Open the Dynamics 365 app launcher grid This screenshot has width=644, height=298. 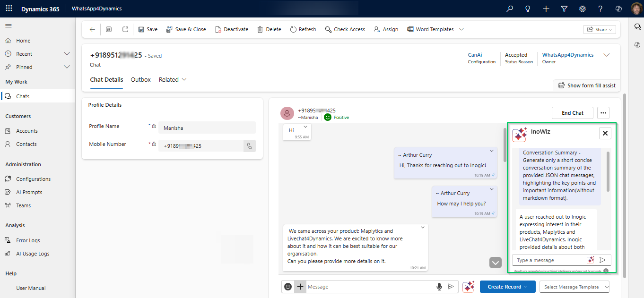tap(9, 9)
